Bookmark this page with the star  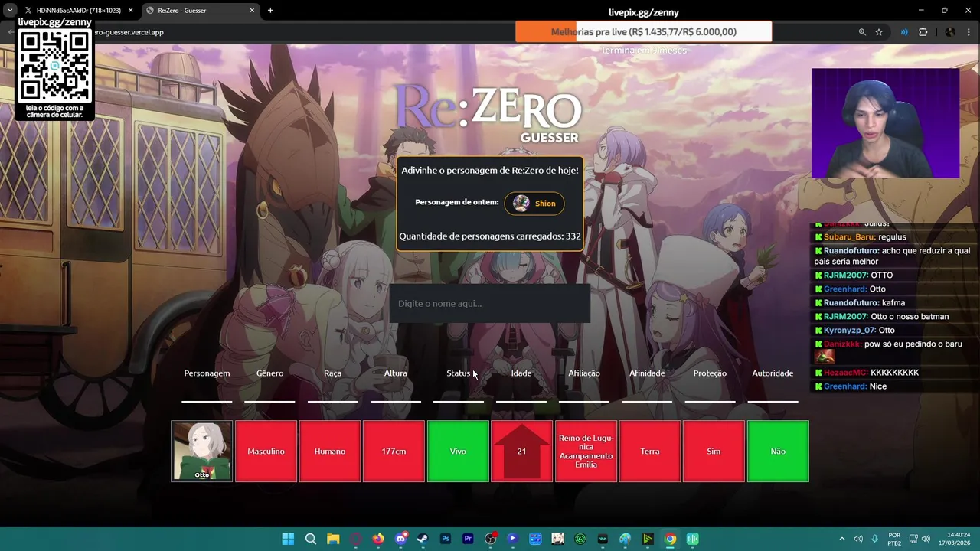click(879, 32)
